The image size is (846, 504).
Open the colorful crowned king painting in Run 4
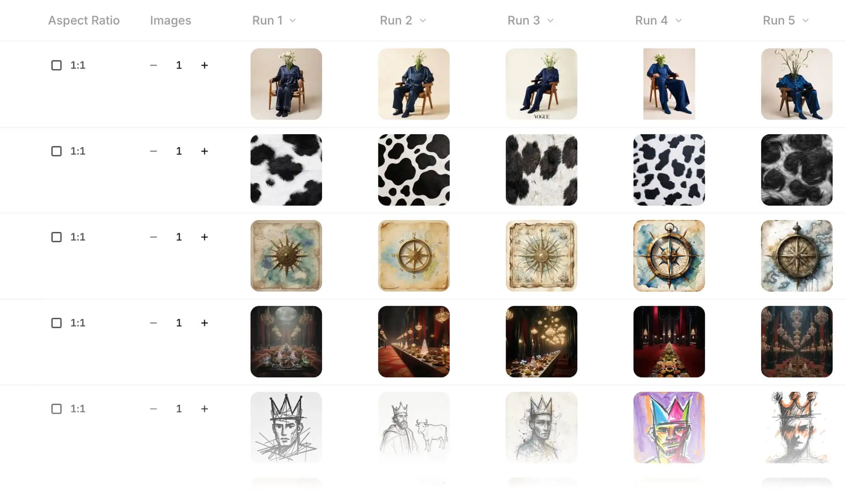pyautogui.click(x=669, y=428)
